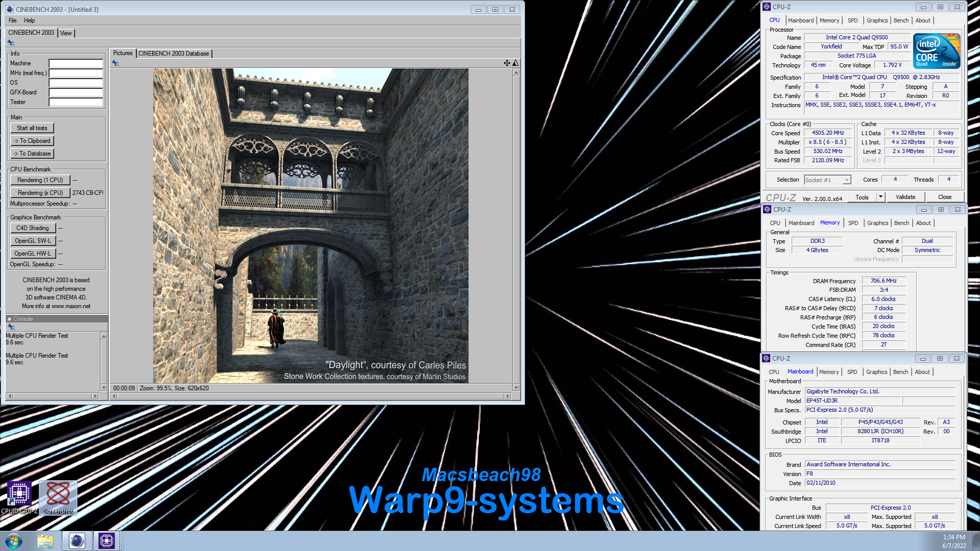Click the Multiplier value x 8.5 (6 - 8.5)
Image resolution: width=980 pixels, height=551 pixels.
[x=827, y=142]
